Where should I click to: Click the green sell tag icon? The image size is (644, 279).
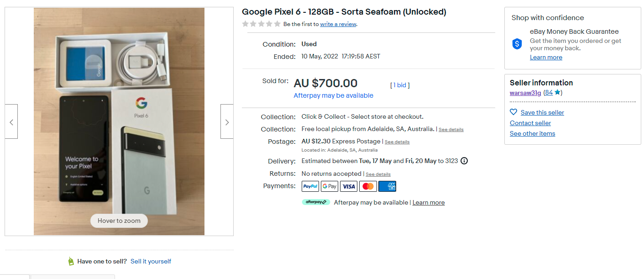[x=71, y=261]
